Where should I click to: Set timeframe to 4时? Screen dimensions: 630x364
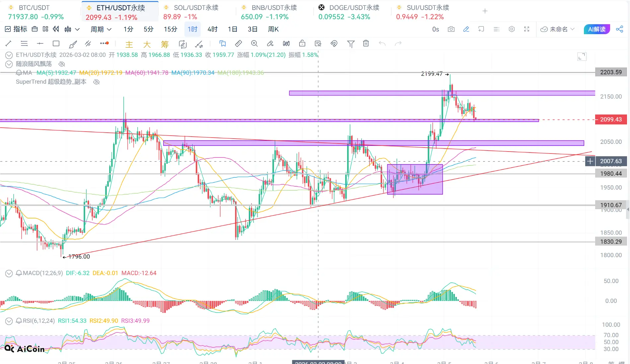(212, 29)
